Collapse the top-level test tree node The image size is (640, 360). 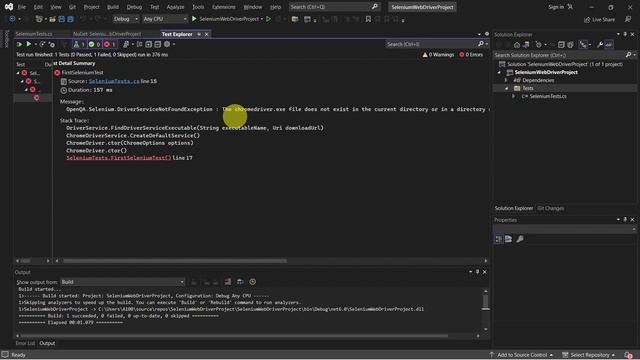(18, 73)
